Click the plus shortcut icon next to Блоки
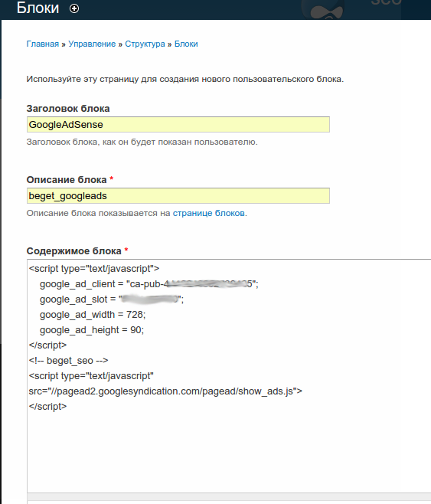 (x=74, y=8)
